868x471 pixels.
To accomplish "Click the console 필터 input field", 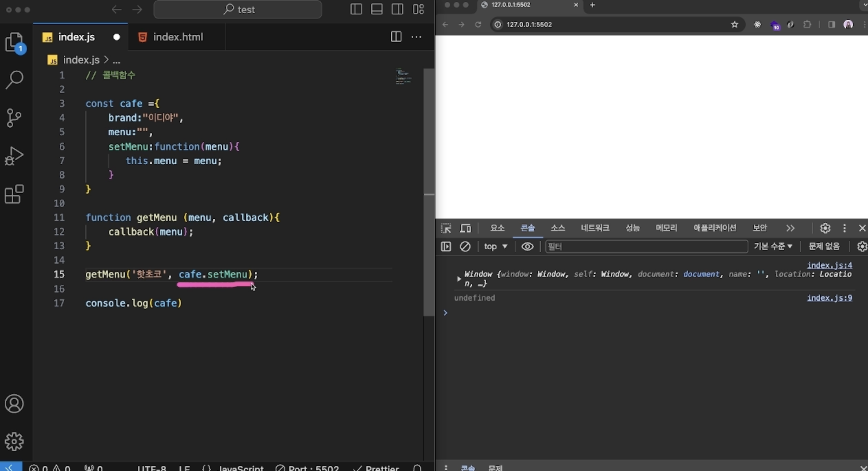I will click(x=646, y=246).
